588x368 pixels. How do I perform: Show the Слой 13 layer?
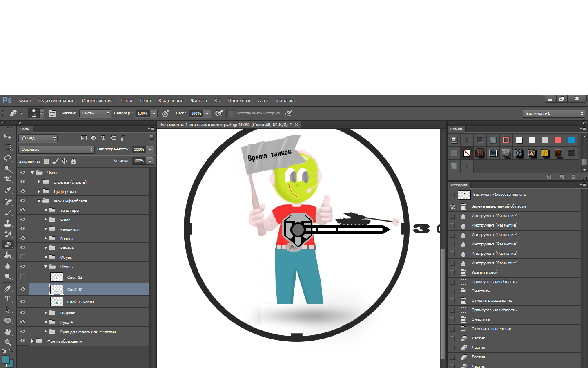[23, 277]
